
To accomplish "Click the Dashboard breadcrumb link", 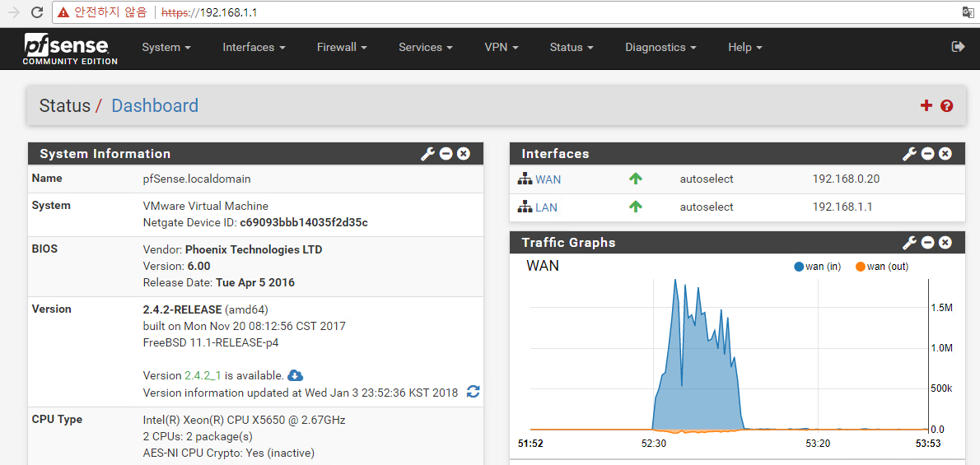I will point(154,105).
